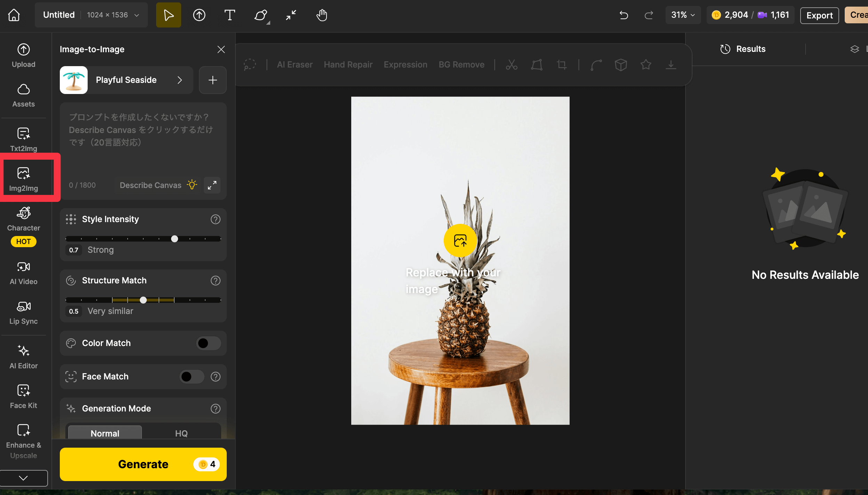Select the Hand pan tool
868x495 pixels.
click(322, 15)
